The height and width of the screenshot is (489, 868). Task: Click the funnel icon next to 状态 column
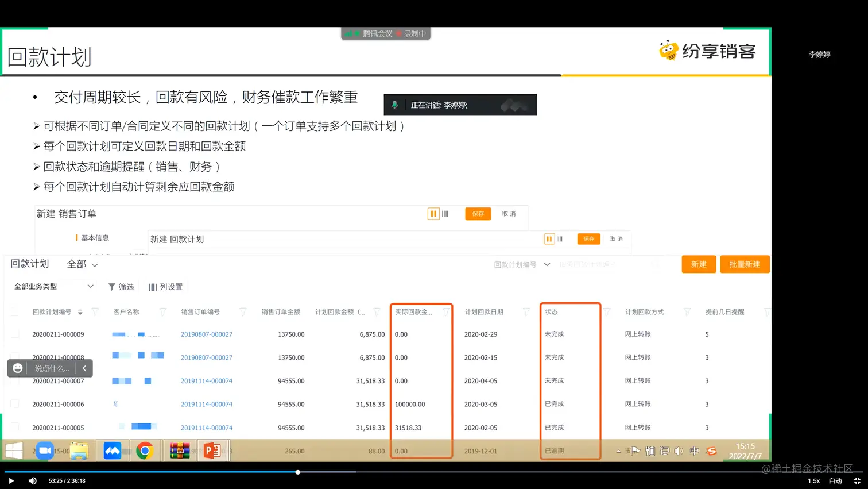point(607,312)
